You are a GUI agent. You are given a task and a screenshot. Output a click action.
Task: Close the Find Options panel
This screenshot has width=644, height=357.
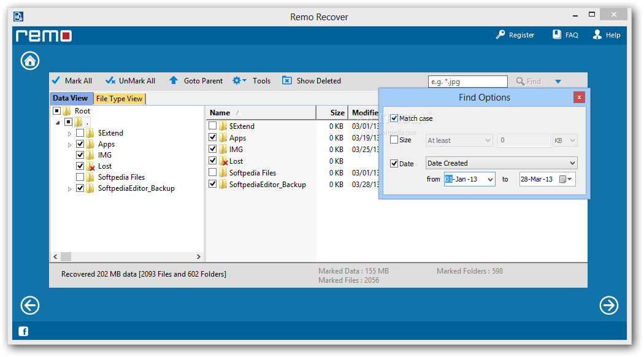pos(579,98)
